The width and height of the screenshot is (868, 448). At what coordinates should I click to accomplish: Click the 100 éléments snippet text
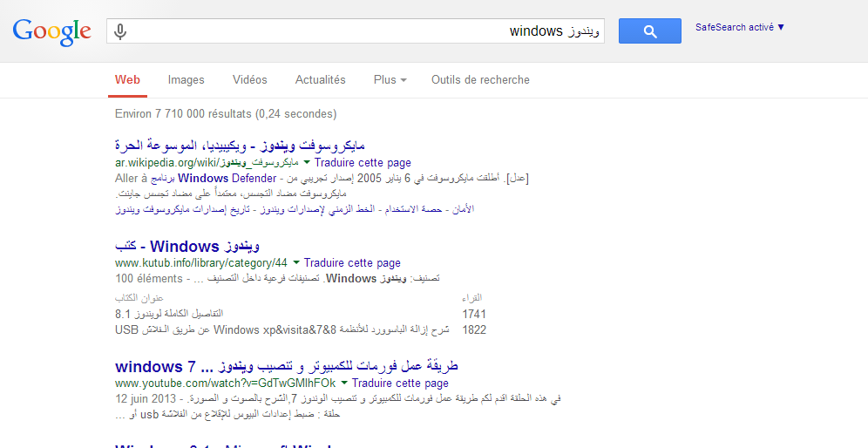coord(149,278)
